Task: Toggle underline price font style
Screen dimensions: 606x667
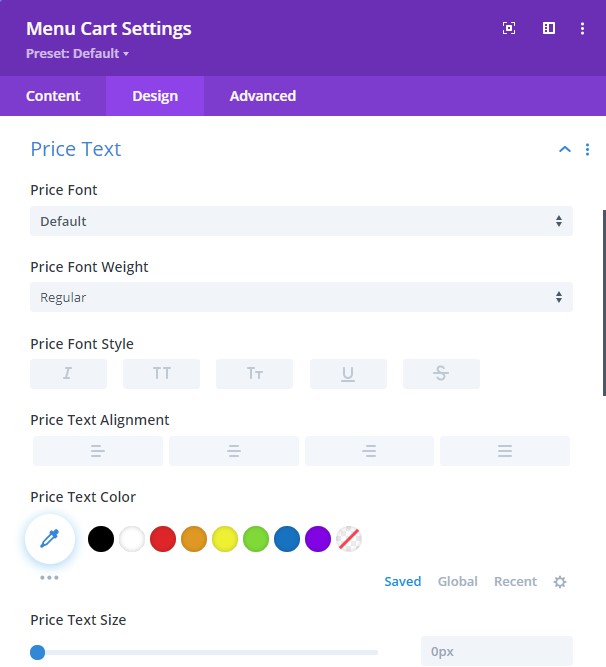Action: [x=348, y=373]
